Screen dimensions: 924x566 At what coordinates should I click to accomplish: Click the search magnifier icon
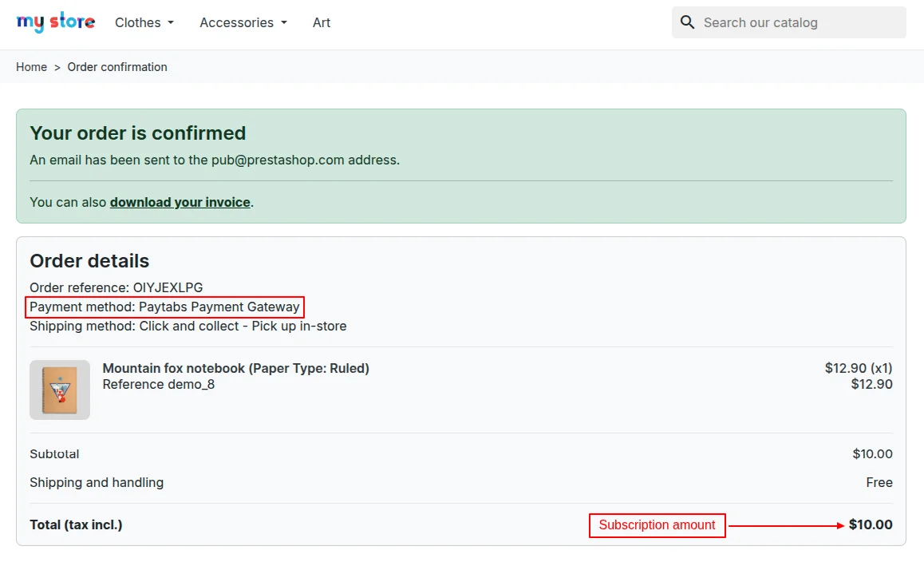687,22
